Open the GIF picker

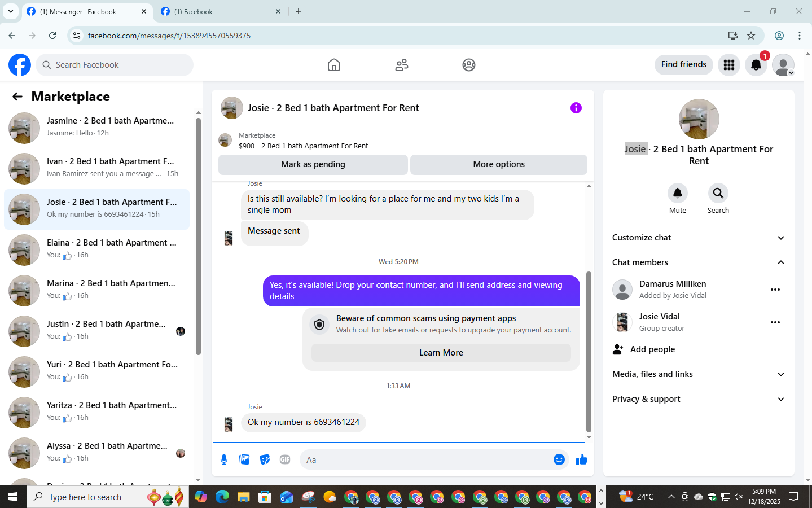click(x=285, y=459)
